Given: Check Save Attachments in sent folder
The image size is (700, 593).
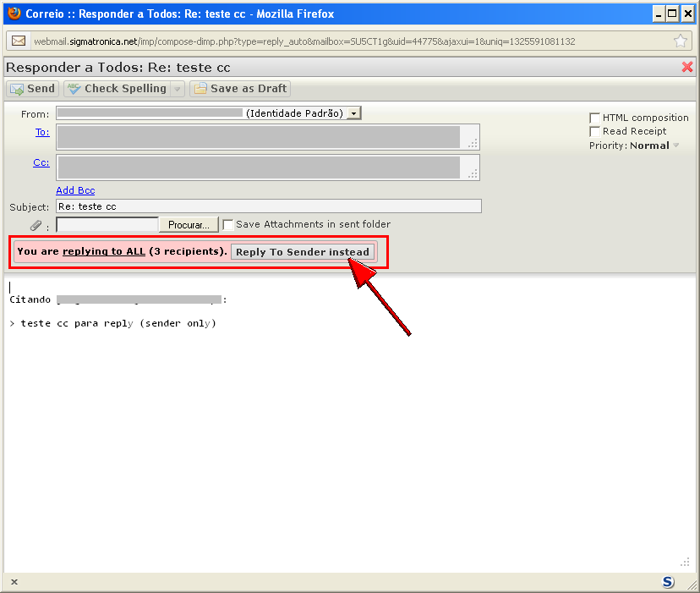Looking at the screenshot, I should coord(227,225).
